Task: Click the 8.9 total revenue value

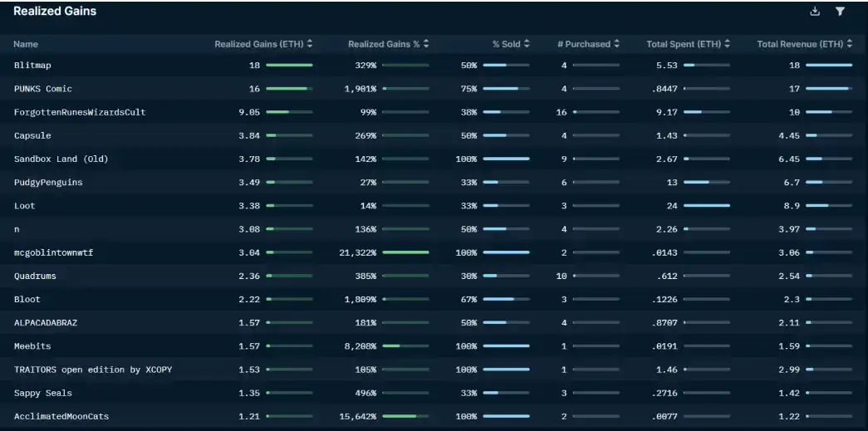Action: [792, 206]
